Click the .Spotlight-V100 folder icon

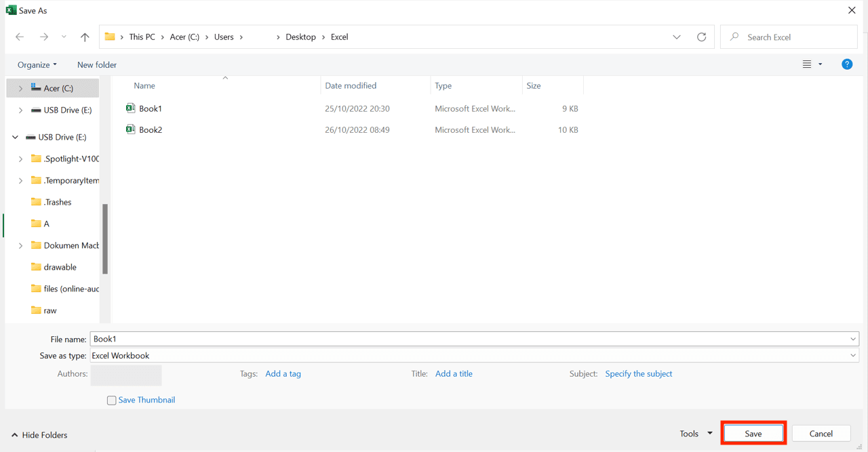pos(37,159)
